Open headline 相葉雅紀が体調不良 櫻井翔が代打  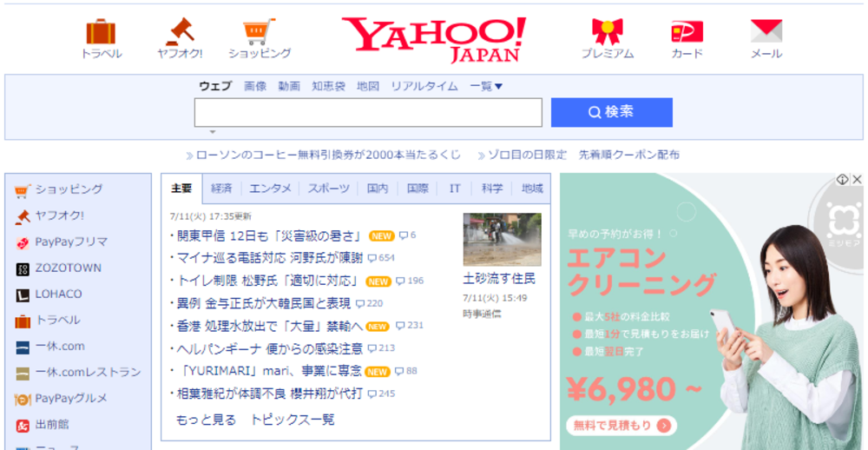click(x=270, y=394)
